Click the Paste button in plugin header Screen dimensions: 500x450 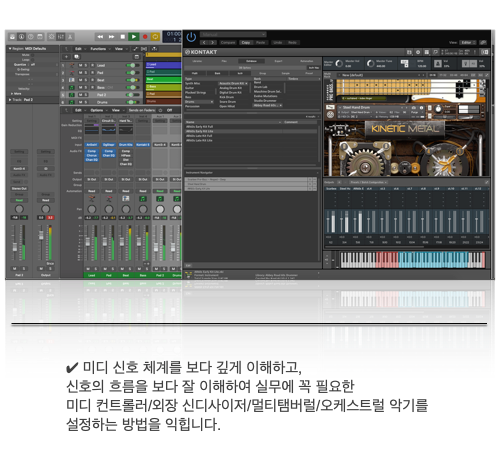pyautogui.click(x=260, y=43)
